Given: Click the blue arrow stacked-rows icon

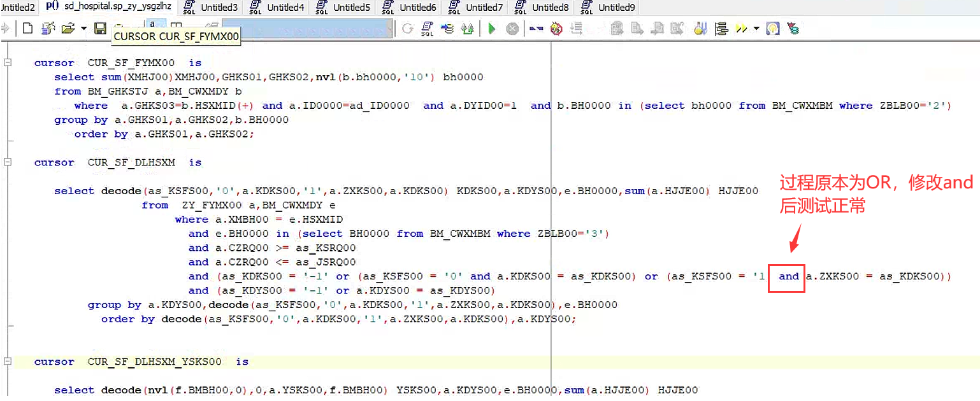Looking at the screenshot, I should coord(447,29).
